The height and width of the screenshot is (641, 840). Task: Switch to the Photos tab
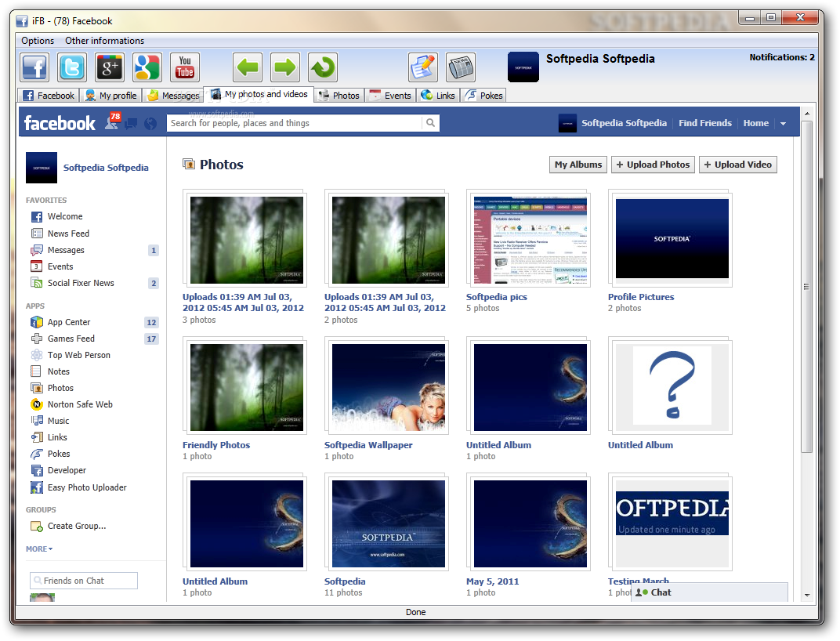(x=339, y=96)
